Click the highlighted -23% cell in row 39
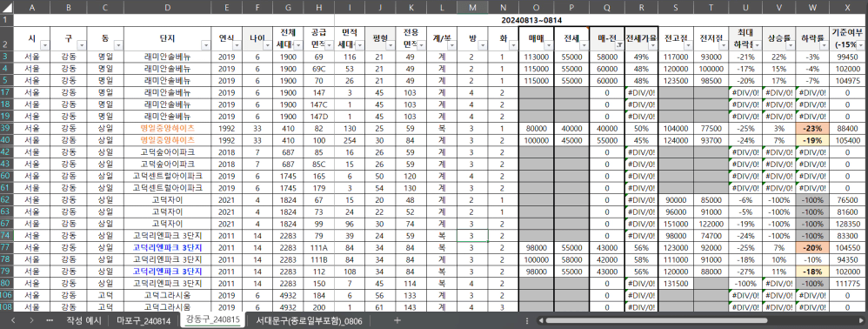 (x=812, y=129)
